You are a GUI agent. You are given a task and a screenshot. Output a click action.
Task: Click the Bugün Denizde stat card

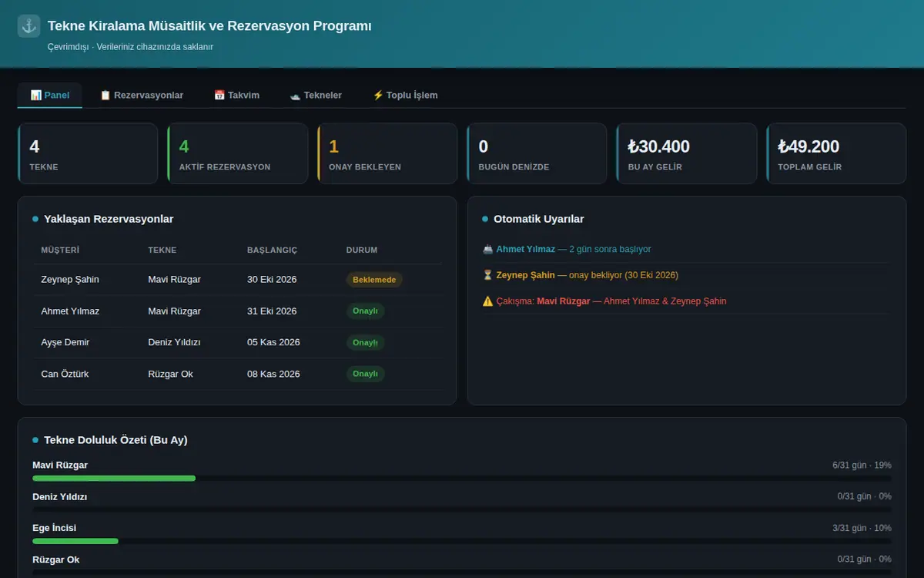(x=537, y=153)
